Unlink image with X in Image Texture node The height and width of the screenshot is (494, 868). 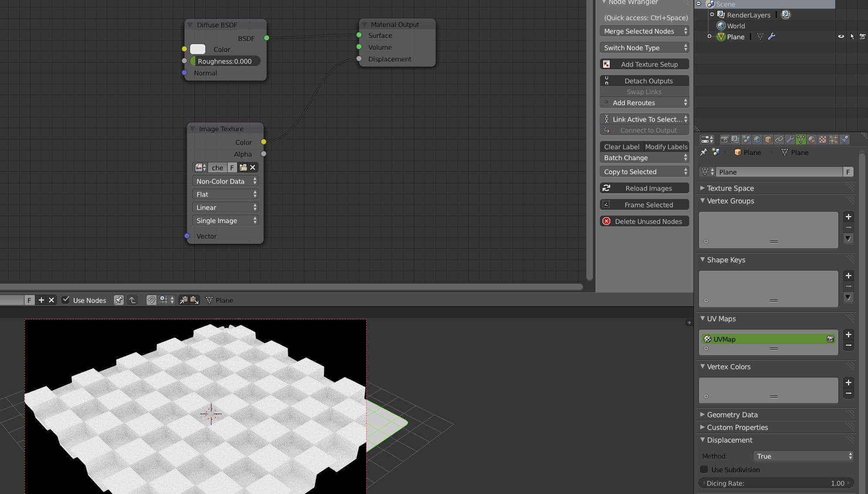(x=253, y=168)
